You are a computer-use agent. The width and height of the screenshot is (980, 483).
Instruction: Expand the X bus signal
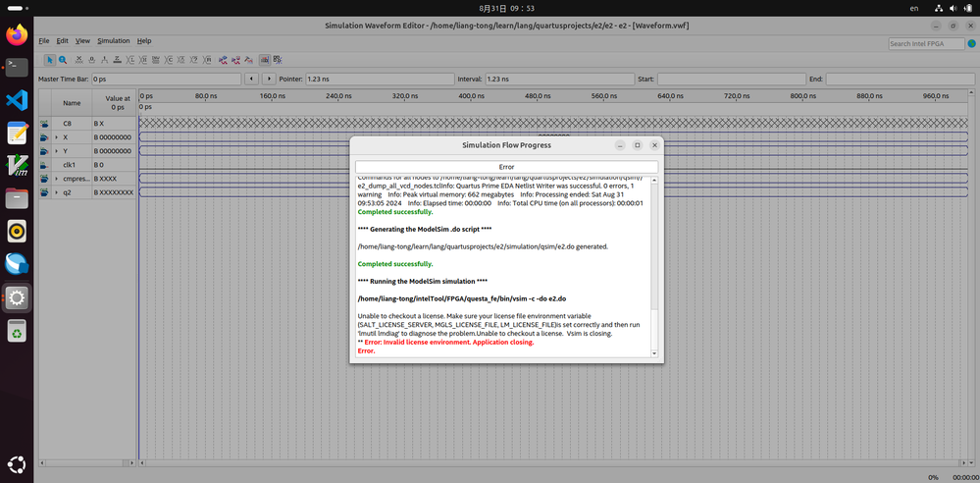56,137
